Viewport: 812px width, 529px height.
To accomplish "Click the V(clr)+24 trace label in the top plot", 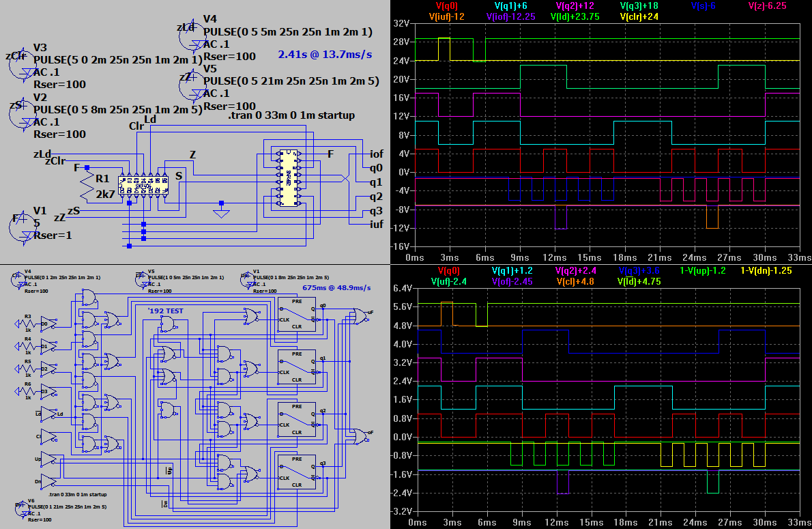I will [x=642, y=16].
